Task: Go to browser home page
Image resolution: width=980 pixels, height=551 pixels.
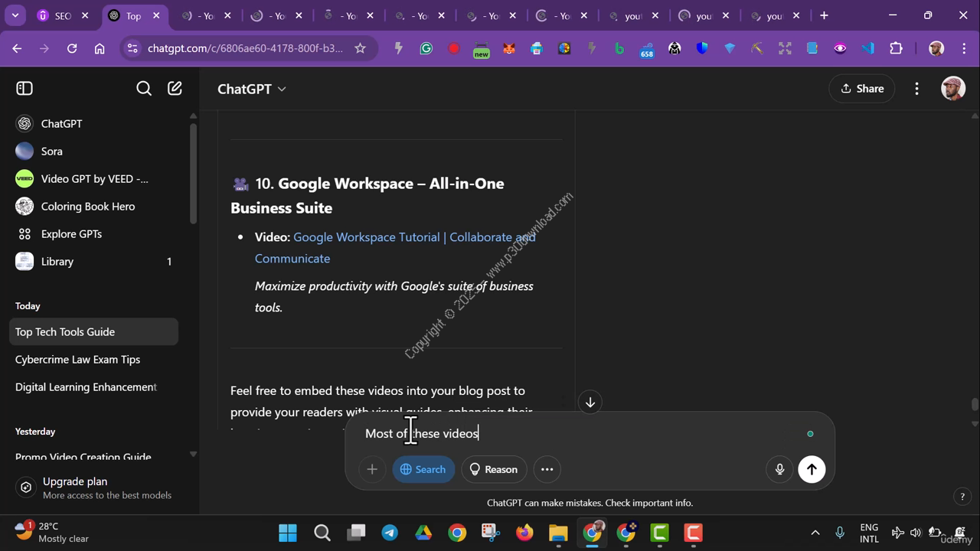Action: pos(100,48)
